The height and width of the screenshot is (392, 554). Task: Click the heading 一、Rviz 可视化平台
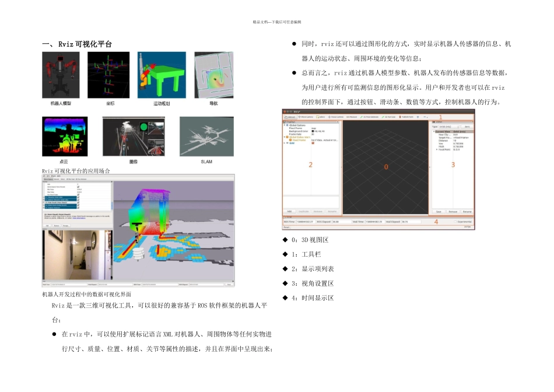click(77, 44)
